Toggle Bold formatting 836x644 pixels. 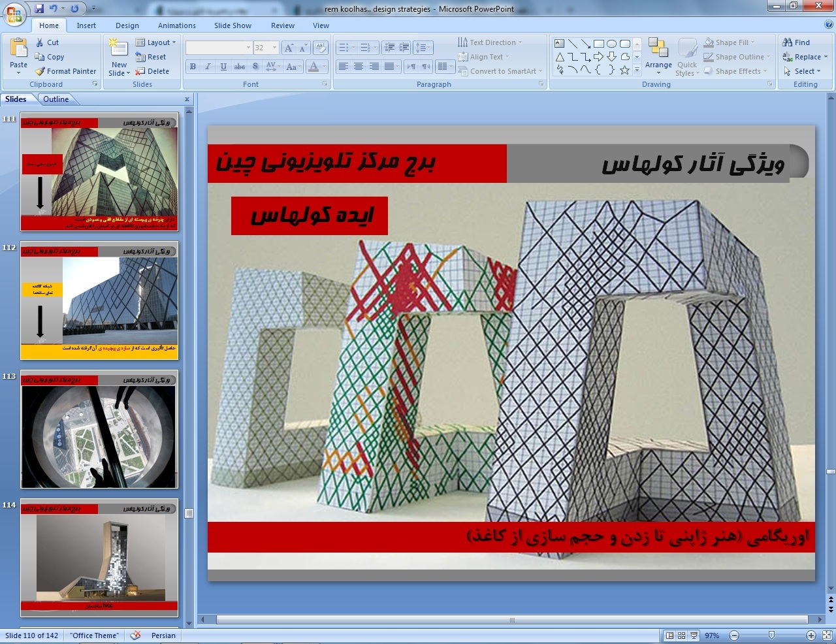pos(193,67)
